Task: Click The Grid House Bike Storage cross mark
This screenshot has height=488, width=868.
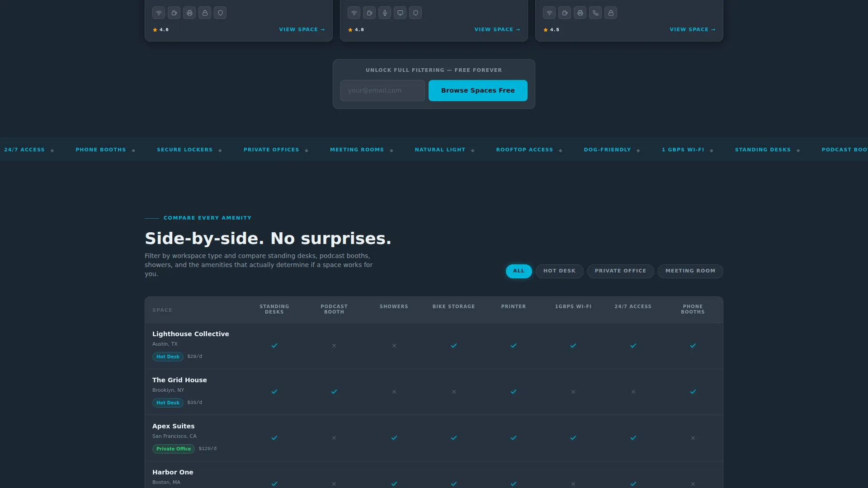Action: click(x=454, y=392)
